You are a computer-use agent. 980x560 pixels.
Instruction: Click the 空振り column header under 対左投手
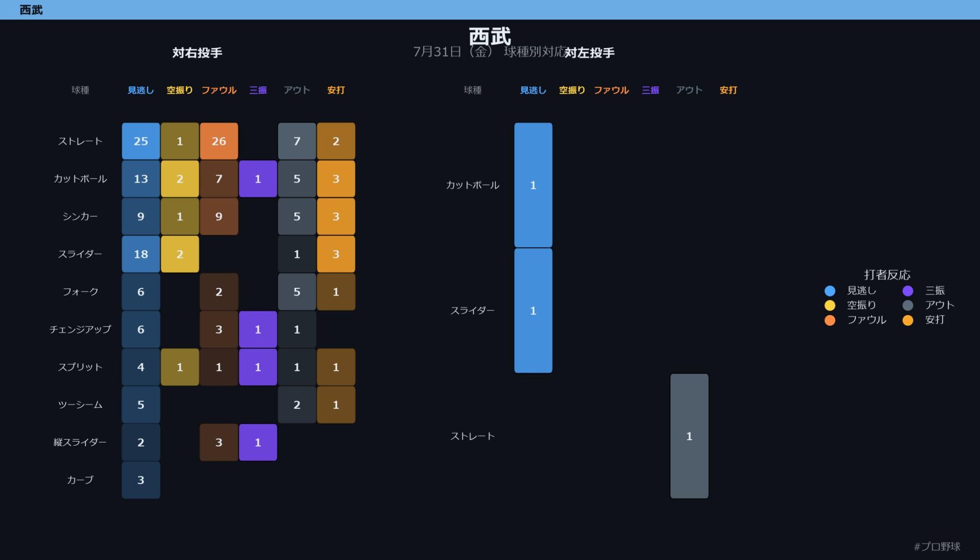point(572,90)
